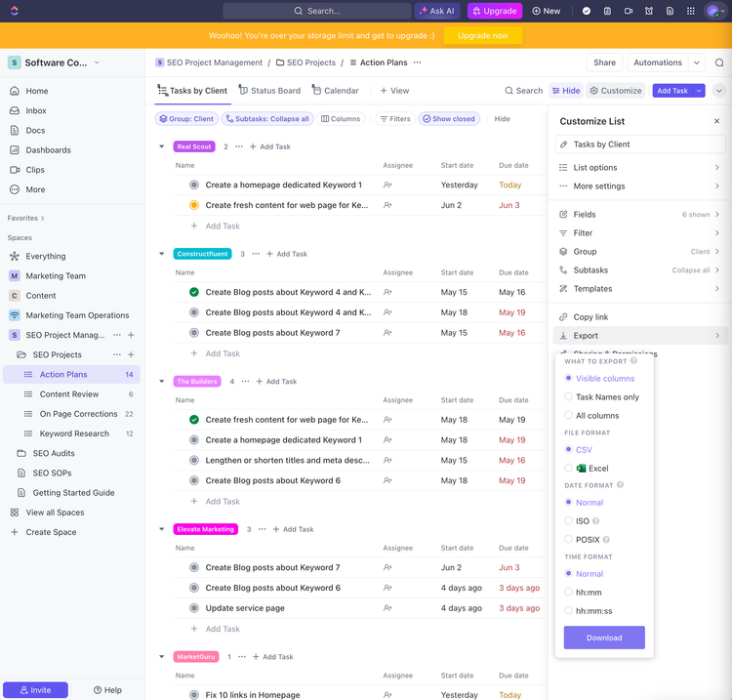
Task: Expand the Favorites section
Action: tap(25, 218)
